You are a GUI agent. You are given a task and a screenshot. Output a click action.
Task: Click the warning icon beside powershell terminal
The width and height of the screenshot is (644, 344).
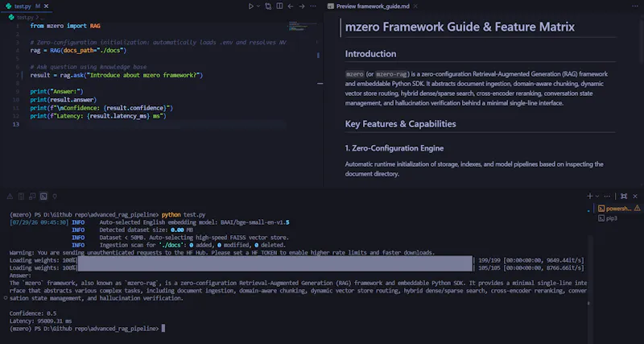(637, 209)
